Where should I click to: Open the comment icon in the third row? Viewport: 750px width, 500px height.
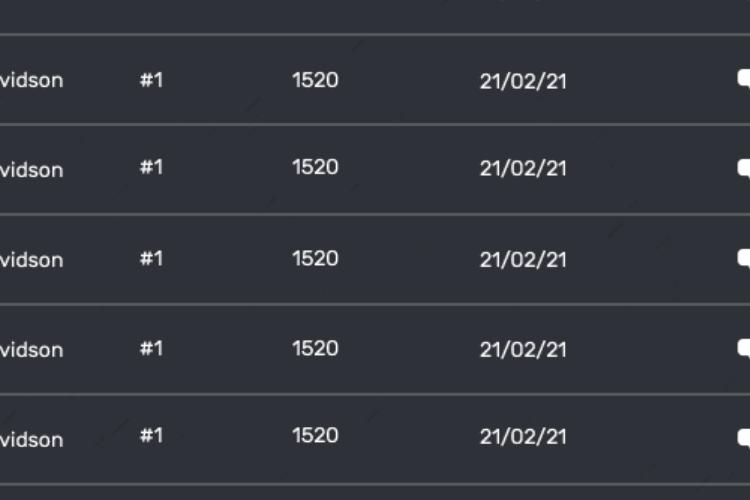(x=744, y=258)
